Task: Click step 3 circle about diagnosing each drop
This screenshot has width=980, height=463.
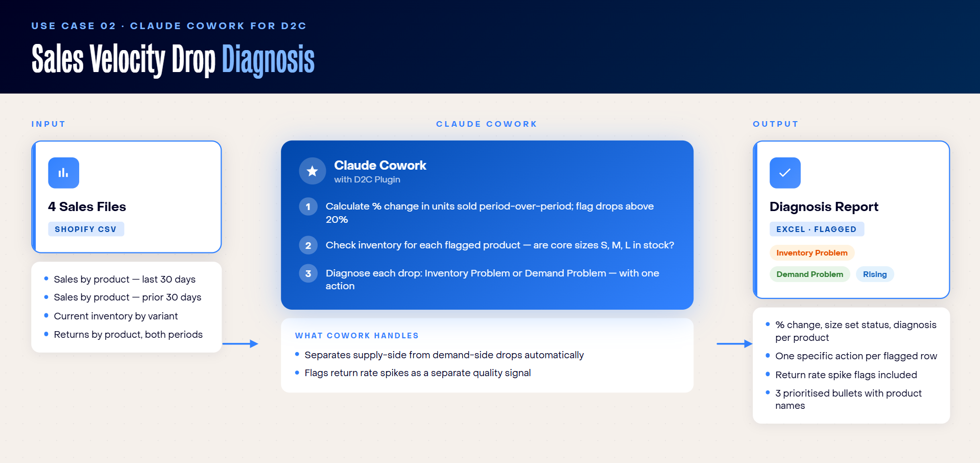Action: pyautogui.click(x=308, y=273)
